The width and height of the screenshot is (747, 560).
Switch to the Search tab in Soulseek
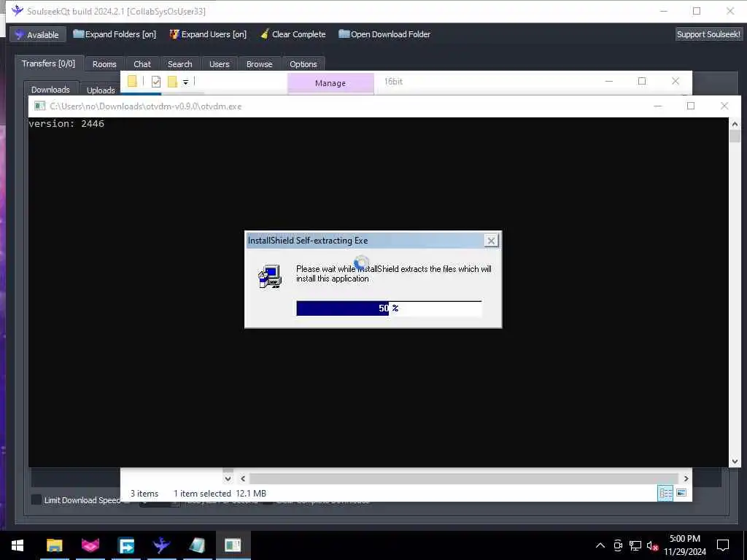pyautogui.click(x=179, y=64)
